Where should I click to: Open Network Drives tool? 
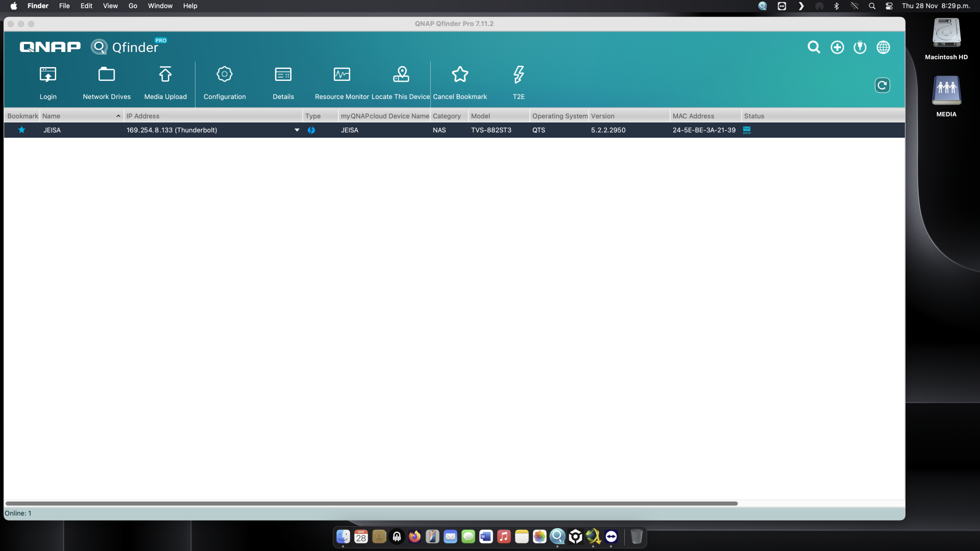[106, 75]
